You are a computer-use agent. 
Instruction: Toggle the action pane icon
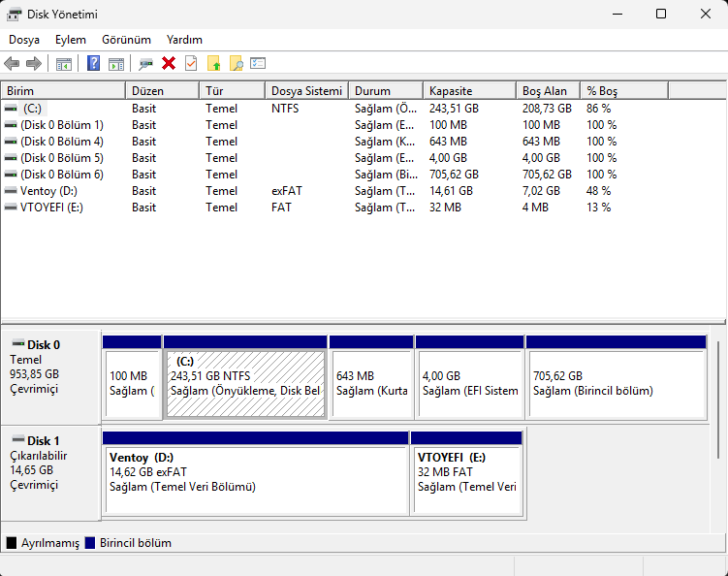(x=116, y=64)
